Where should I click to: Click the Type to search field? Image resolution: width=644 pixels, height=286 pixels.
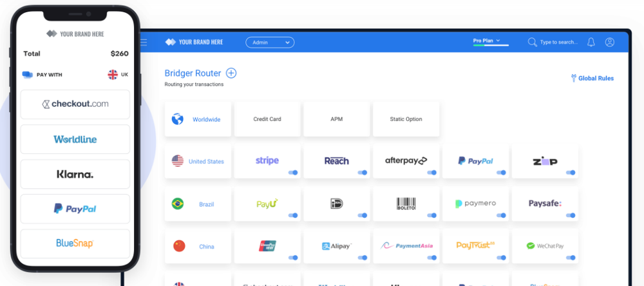(558, 42)
